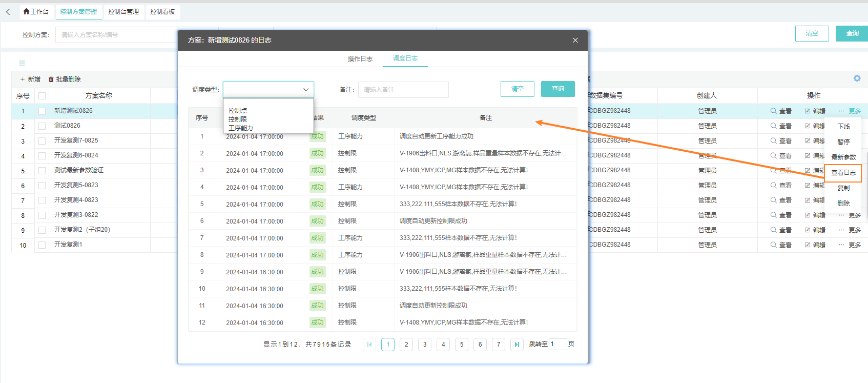Check the box for 开发复测4-0823

click(42, 200)
